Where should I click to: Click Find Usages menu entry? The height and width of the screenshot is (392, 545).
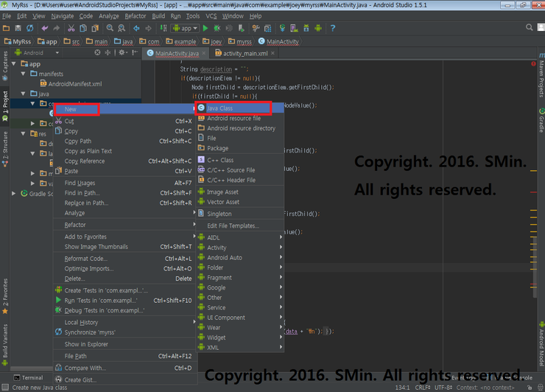pyautogui.click(x=124, y=183)
